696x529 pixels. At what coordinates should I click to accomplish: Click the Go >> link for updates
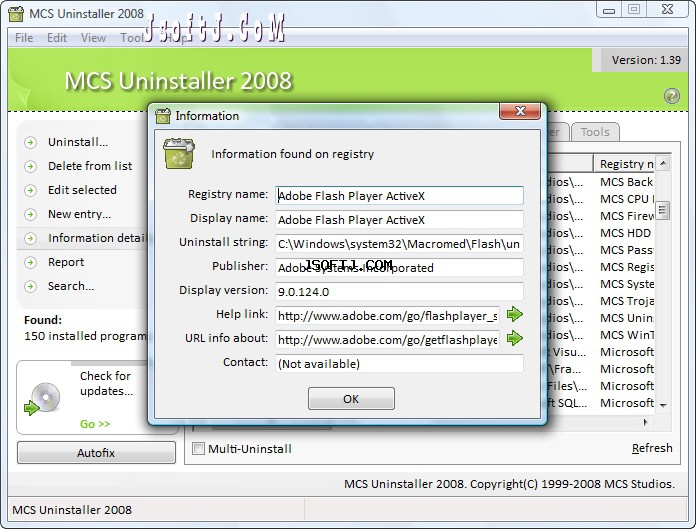95,424
